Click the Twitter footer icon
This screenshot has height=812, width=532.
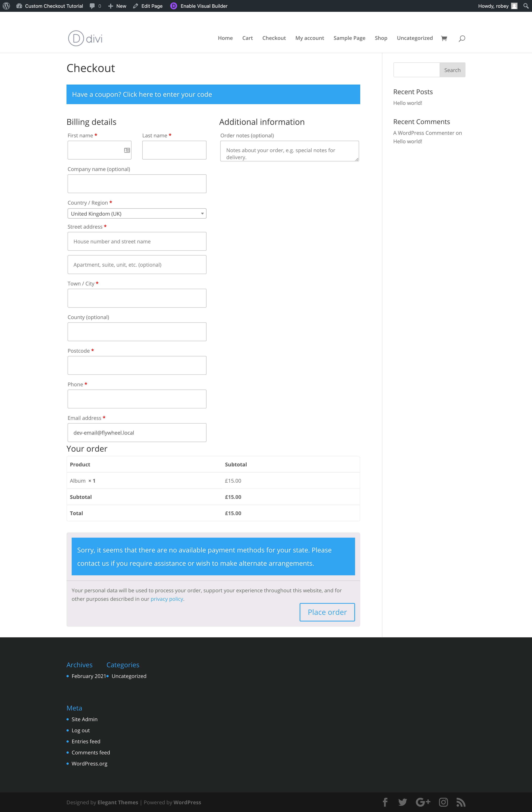coord(403,802)
